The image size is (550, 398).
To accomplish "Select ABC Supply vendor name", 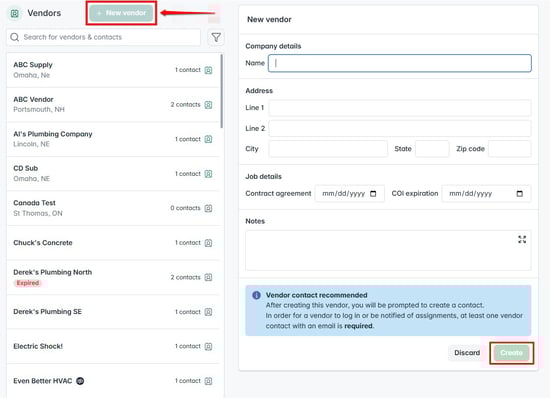I will [33, 65].
